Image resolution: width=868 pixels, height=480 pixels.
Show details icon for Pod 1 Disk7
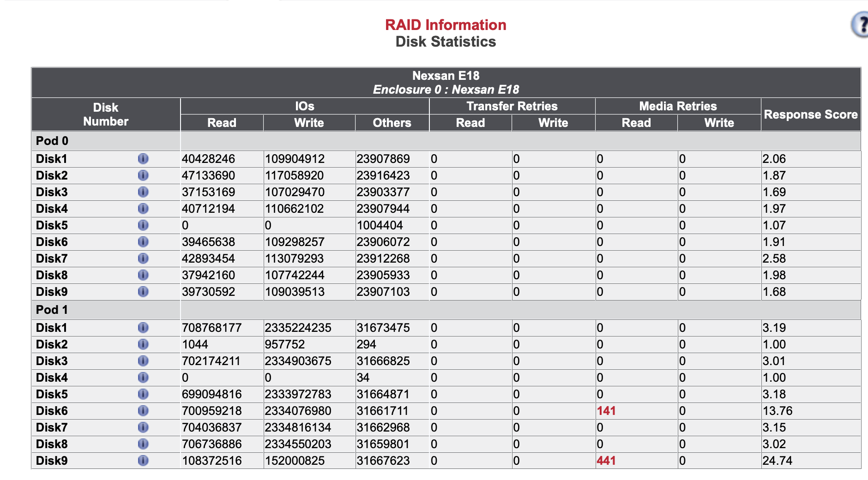pos(143,427)
